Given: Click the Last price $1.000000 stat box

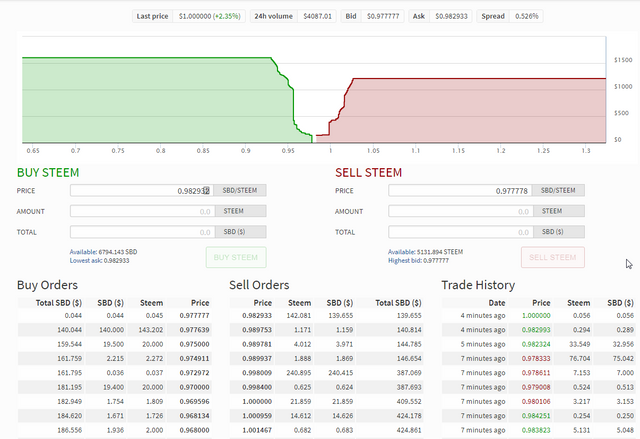Looking at the screenshot, I should point(189,16).
